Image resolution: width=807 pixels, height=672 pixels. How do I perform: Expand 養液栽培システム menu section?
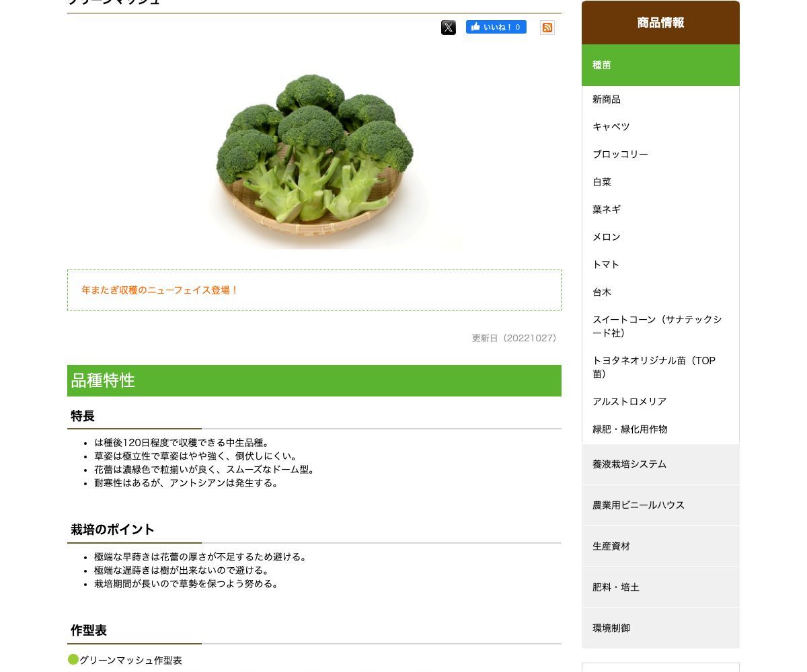pos(660,464)
